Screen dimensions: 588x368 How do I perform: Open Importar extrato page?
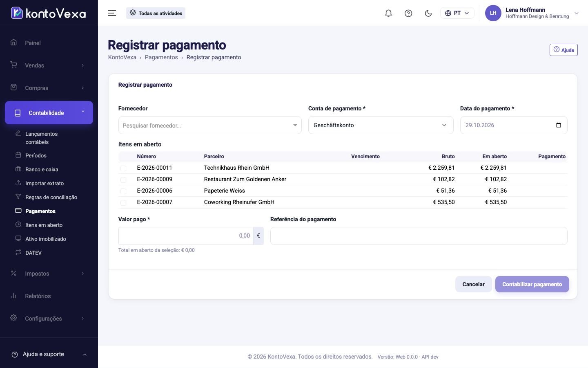point(45,183)
